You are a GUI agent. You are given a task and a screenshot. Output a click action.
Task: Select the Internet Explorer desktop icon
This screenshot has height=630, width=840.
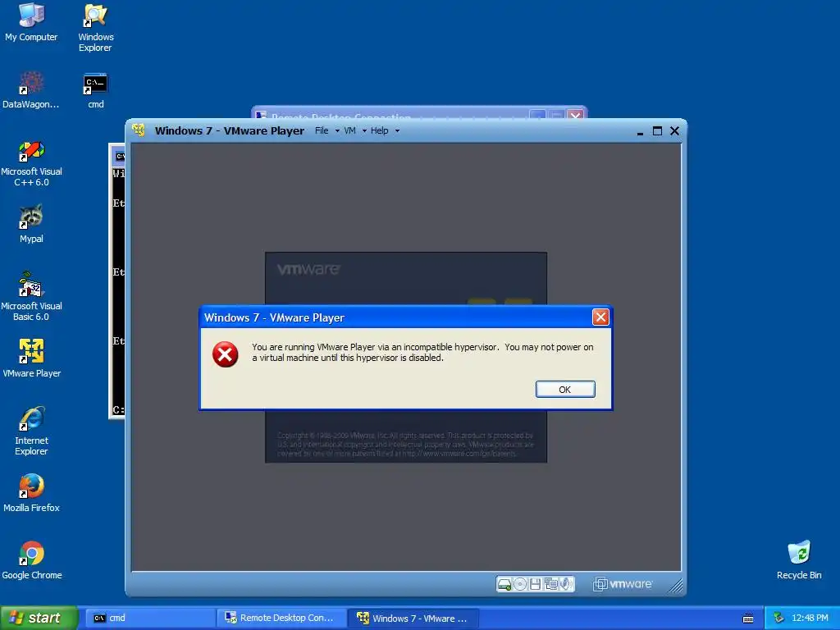pyautogui.click(x=31, y=431)
